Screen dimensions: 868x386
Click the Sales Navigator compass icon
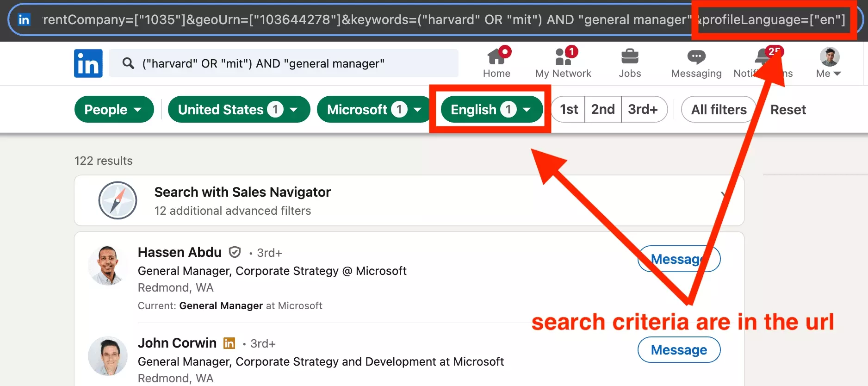coord(118,200)
